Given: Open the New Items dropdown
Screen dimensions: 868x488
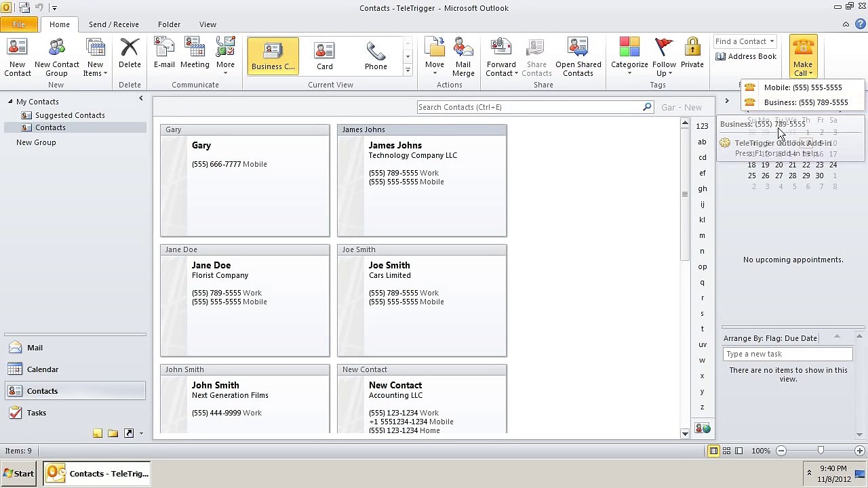Looking at the screenshot, I should point(96,57).
